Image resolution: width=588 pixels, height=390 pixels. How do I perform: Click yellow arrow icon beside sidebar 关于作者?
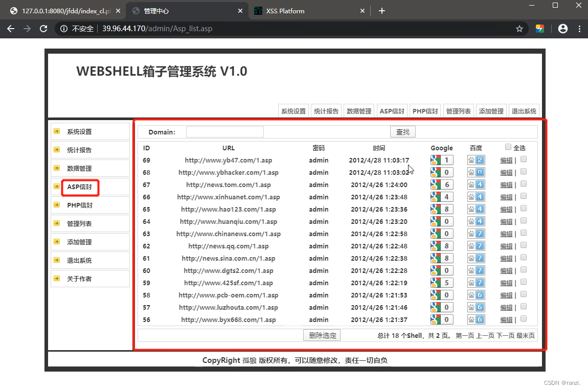point(57,278)
